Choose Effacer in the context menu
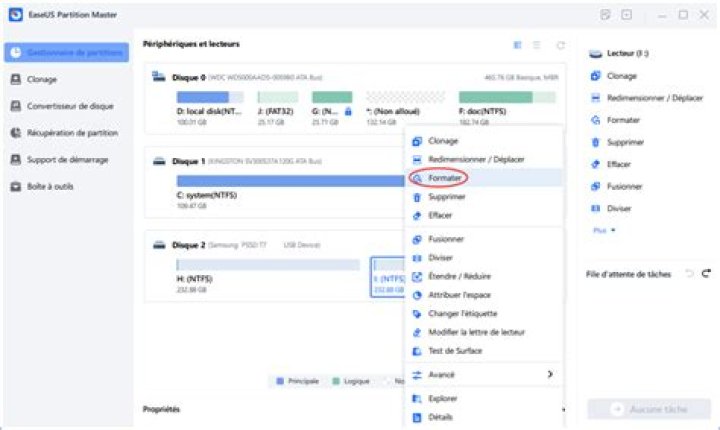Image resolution: width=720 pixels, height=430 pixels. [483, 215]
